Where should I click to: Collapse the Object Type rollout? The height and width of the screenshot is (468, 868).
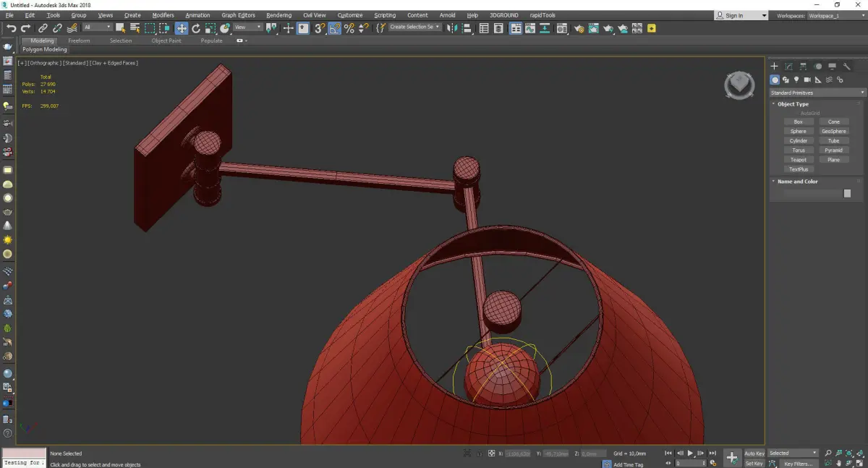pyautogui.click(x=793, y=104)
